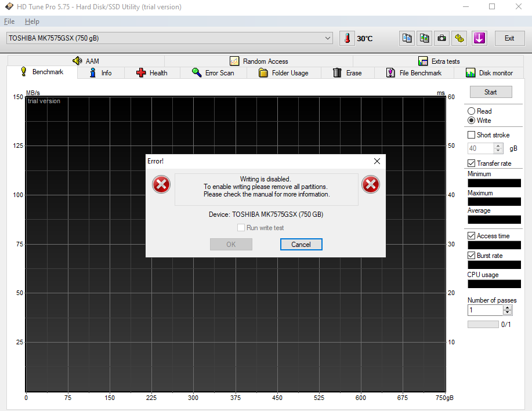Image resolution: width=532 pixels, height=411 pixels.
Task: Click the Folder Usage folder icon
Action: tap(263, 72)
